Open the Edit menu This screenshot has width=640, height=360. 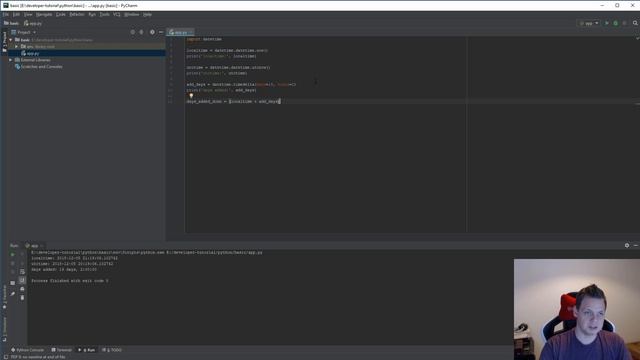point(16,14)
